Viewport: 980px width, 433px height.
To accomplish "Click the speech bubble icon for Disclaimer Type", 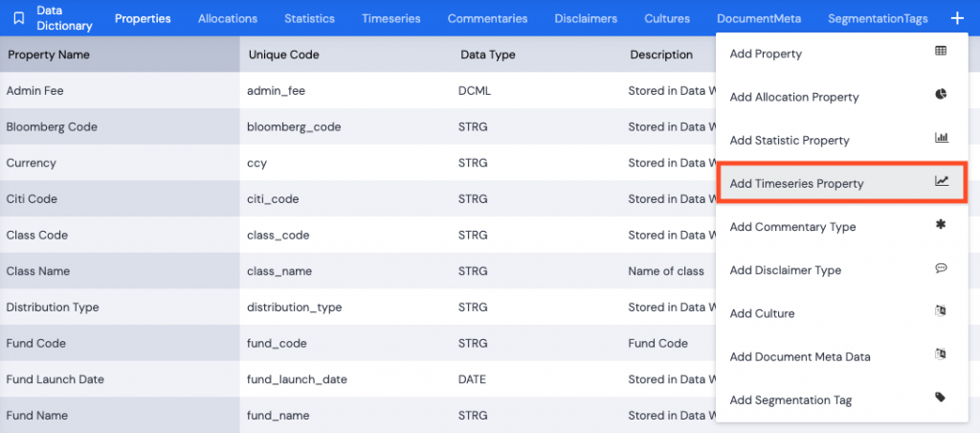I will coord(941,268).
